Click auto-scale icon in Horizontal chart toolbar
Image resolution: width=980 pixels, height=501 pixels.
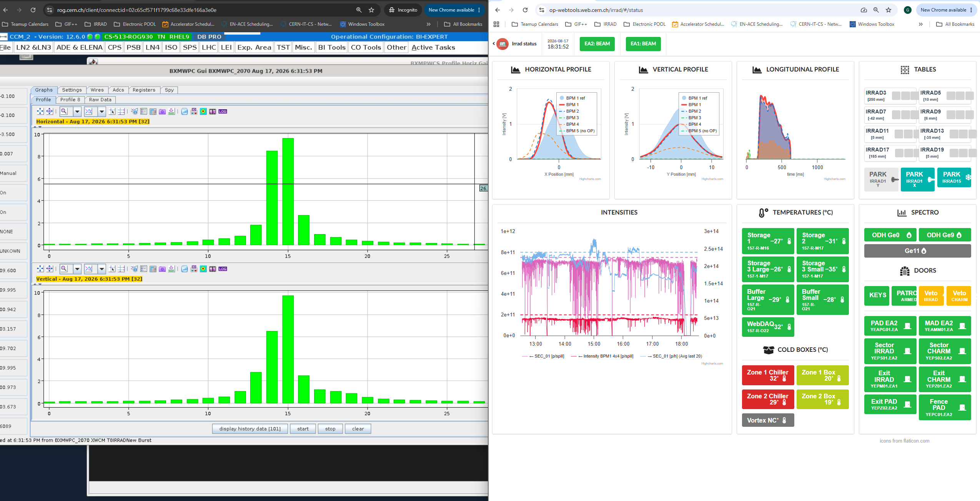(x=50, y=112)
